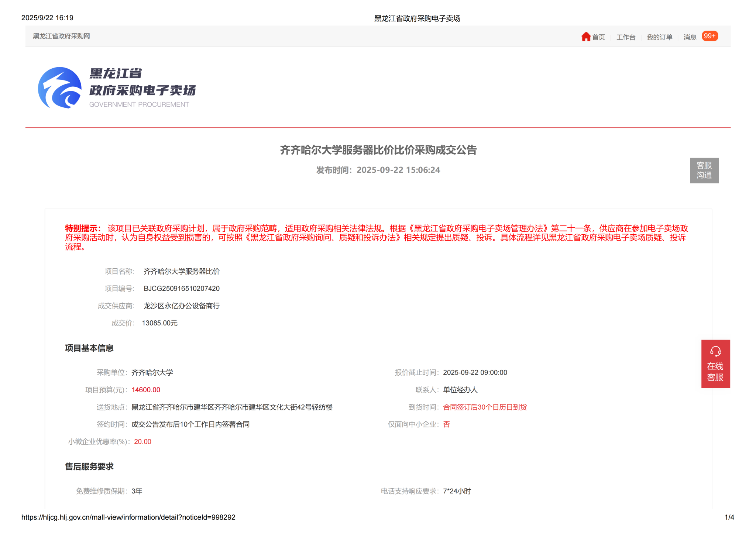Viewport: 756px width, 534px height.
Task: Click the supplier name 龙沙区永亿办公设备商行
Action: point(182,306)
